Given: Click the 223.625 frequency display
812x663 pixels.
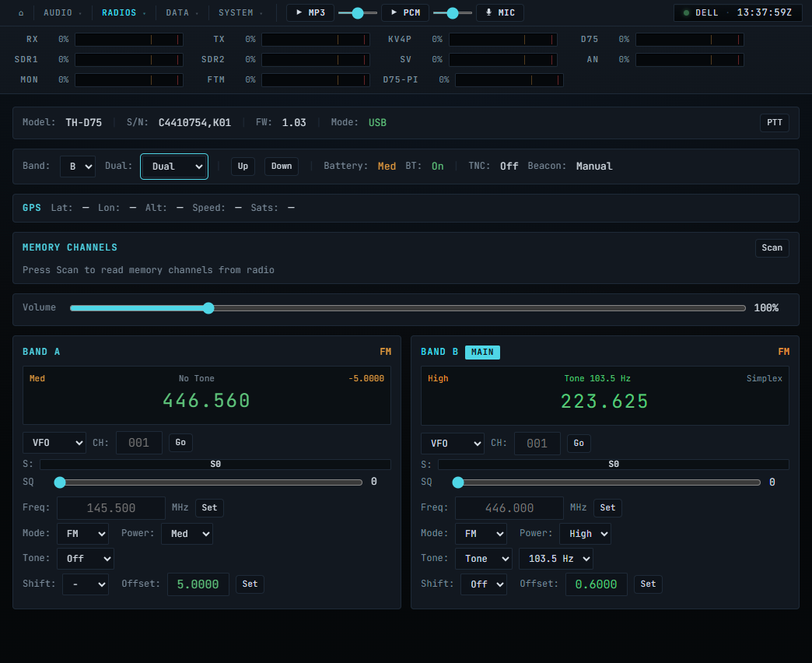Looking at the screenshot, I should coord(605,402).
